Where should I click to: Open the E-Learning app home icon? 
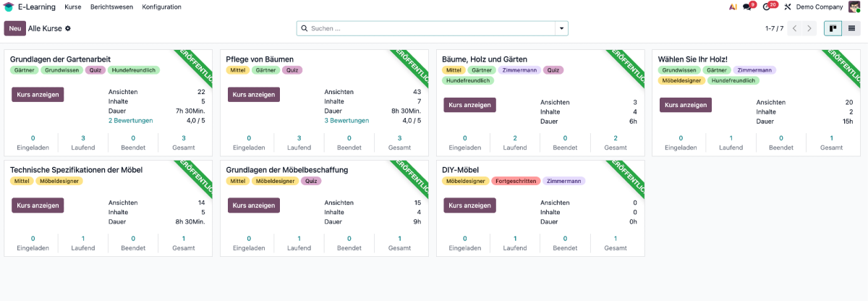click(x=8, y=7)
